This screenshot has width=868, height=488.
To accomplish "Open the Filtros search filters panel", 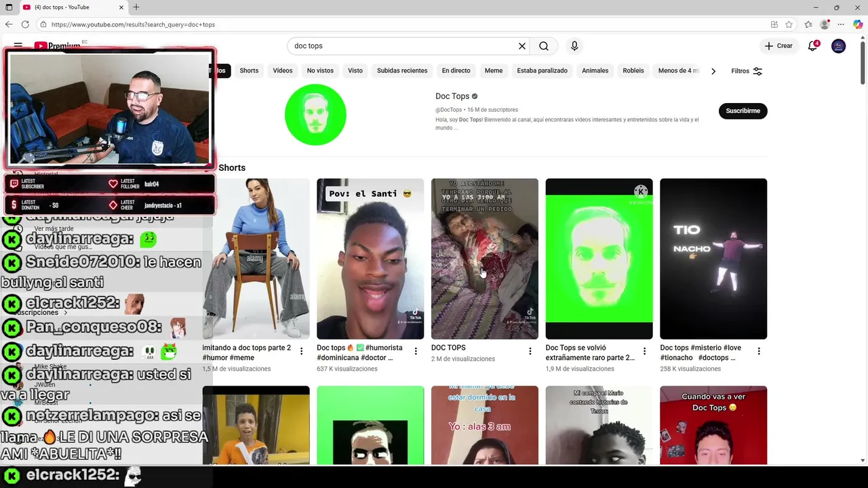I will point(747,71).
